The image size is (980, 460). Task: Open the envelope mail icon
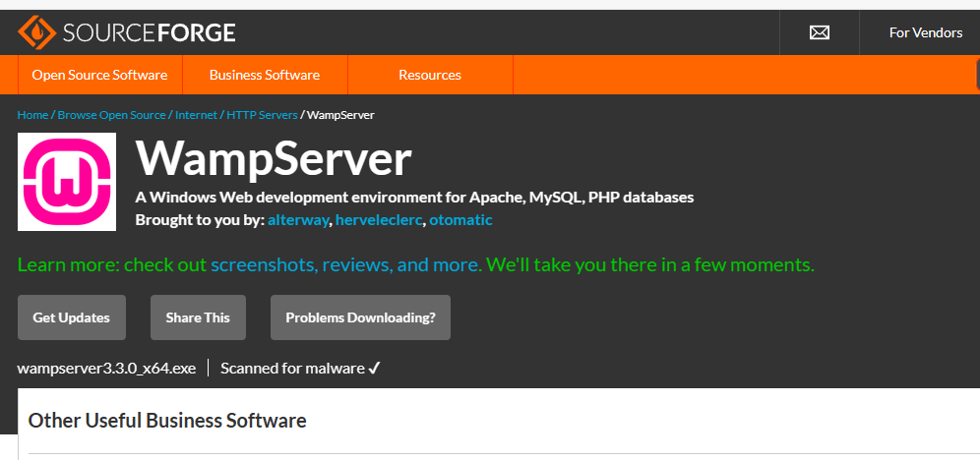pos(819,32)
